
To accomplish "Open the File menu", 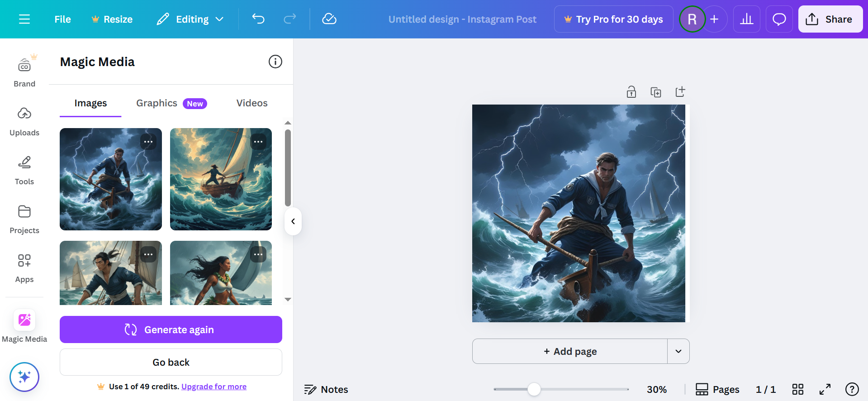I will tap(62, 19).
